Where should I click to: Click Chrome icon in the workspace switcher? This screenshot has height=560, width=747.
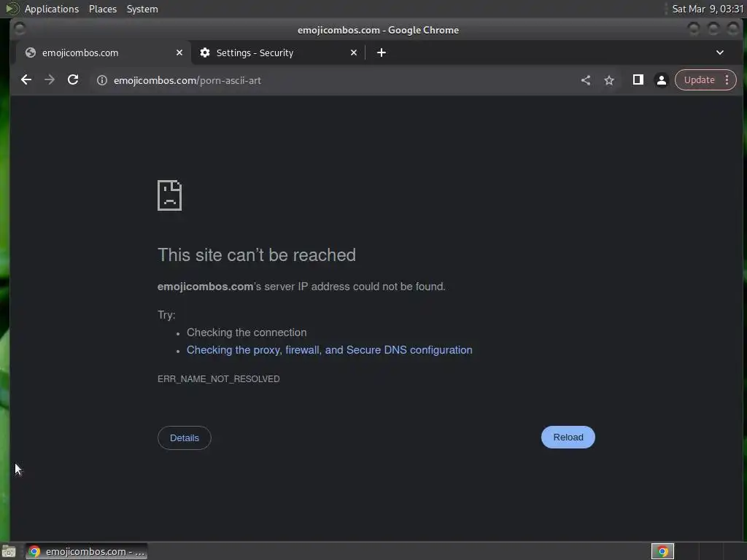point(662,551)
